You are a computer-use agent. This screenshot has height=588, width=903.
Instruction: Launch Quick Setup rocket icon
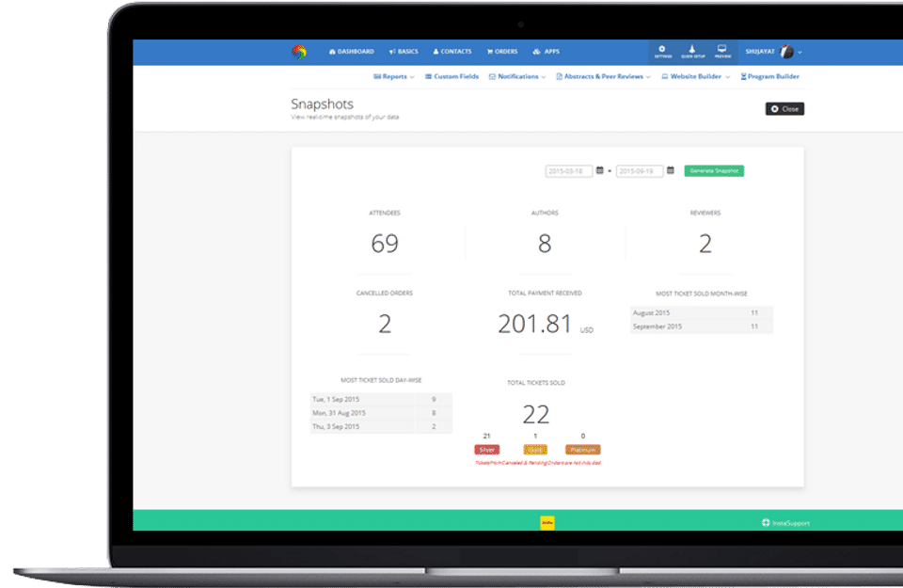coord(693,52)
